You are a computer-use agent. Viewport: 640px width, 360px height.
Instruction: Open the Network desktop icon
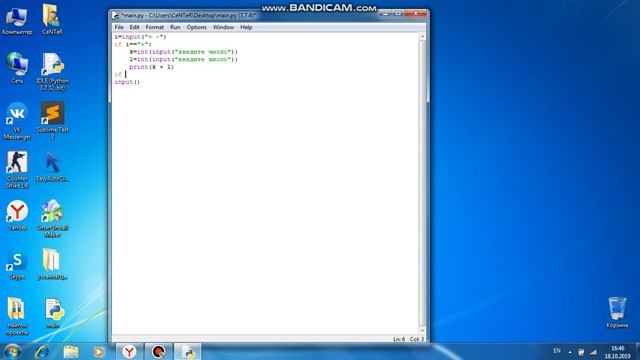[x=17, y=68]
